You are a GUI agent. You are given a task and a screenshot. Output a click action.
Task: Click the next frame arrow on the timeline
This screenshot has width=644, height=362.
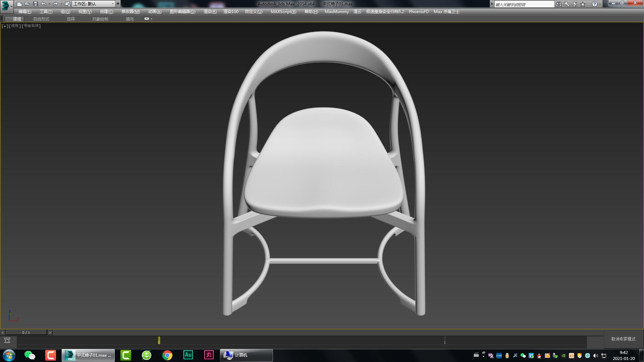click(x=50, y=332)
